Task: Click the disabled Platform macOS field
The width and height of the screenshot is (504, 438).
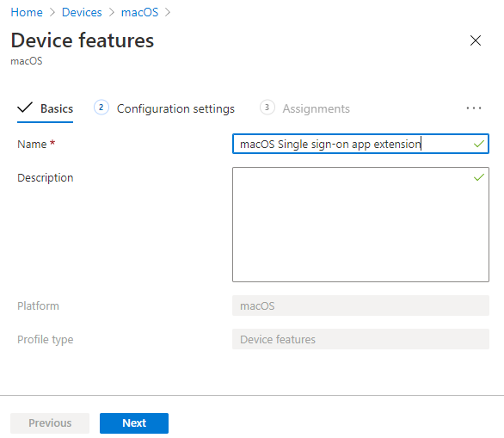Action: [x=360, y=305]
